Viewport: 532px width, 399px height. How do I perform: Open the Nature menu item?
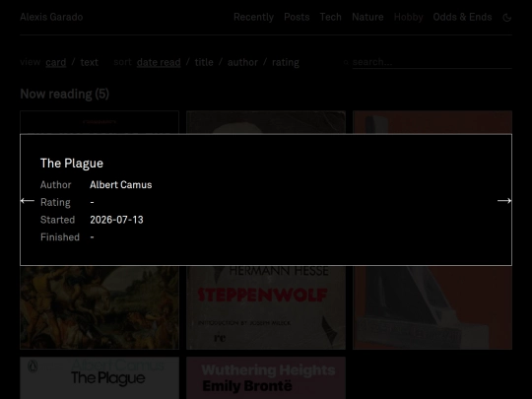click(367, 17)
